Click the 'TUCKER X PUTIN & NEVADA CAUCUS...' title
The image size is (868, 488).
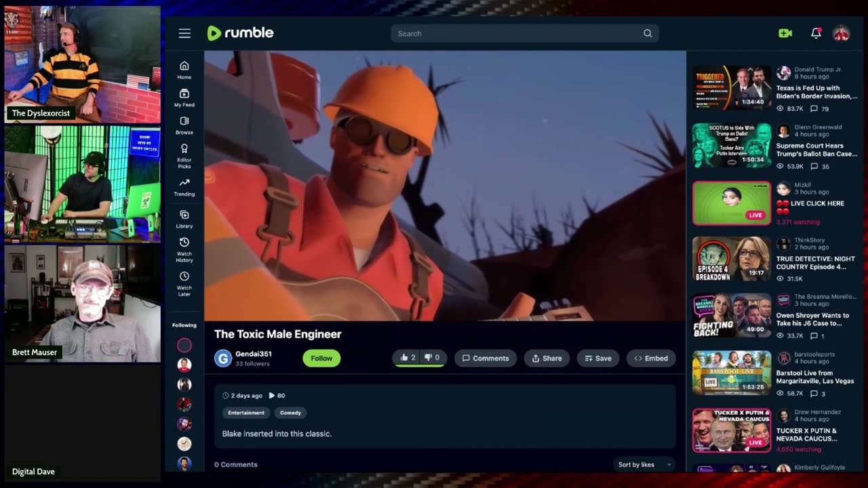pyautogui.click(x=806, y=434)
